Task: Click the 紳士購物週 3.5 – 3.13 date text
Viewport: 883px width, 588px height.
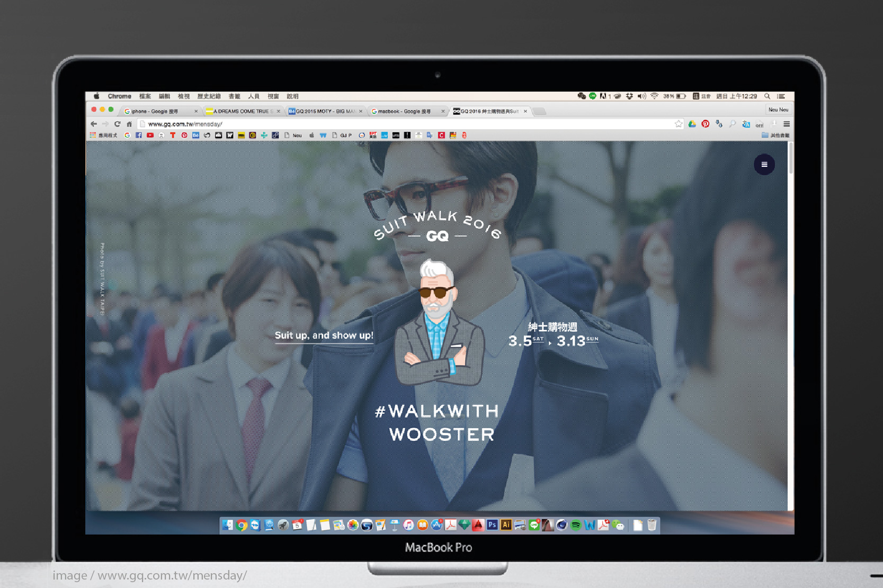Action: [x=553, y=335]
